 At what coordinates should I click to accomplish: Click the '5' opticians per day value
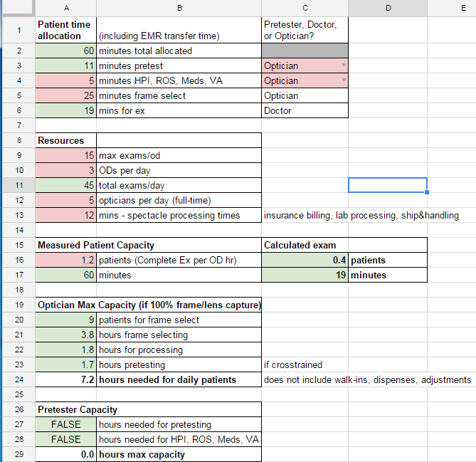pyautogui.click(x=66, y=200)
